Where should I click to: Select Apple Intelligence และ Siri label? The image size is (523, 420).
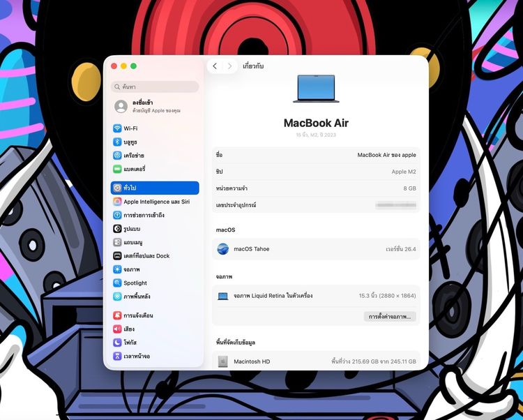click(x=156, y=202)
